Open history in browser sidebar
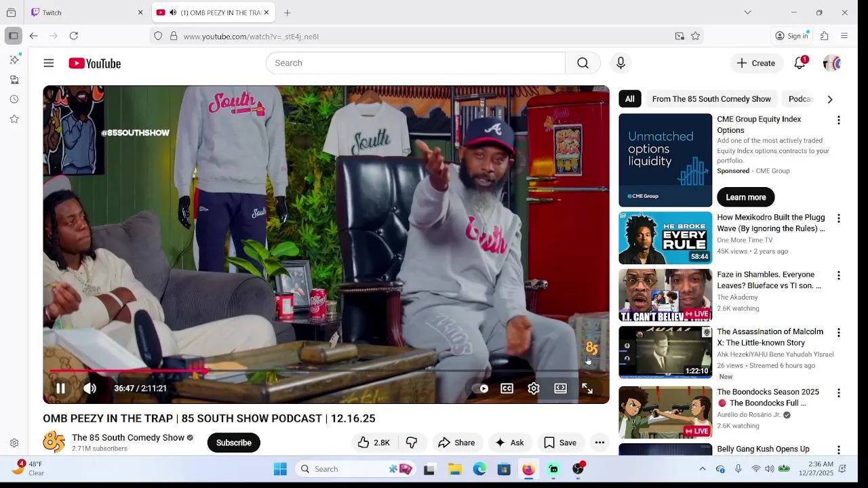Image resolution: width=868 pixels, height=488 pixels. click(14, 99)
